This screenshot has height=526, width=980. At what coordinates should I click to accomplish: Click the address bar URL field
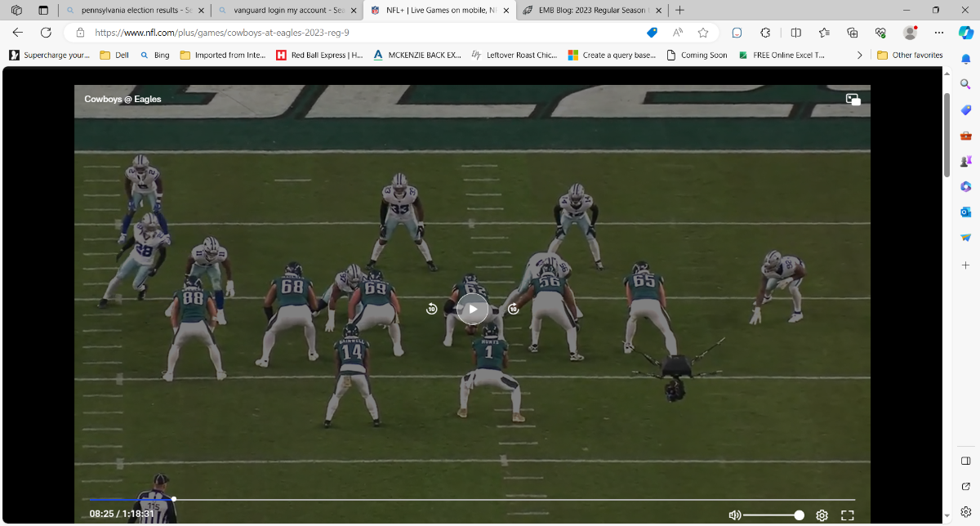(359, 33)
